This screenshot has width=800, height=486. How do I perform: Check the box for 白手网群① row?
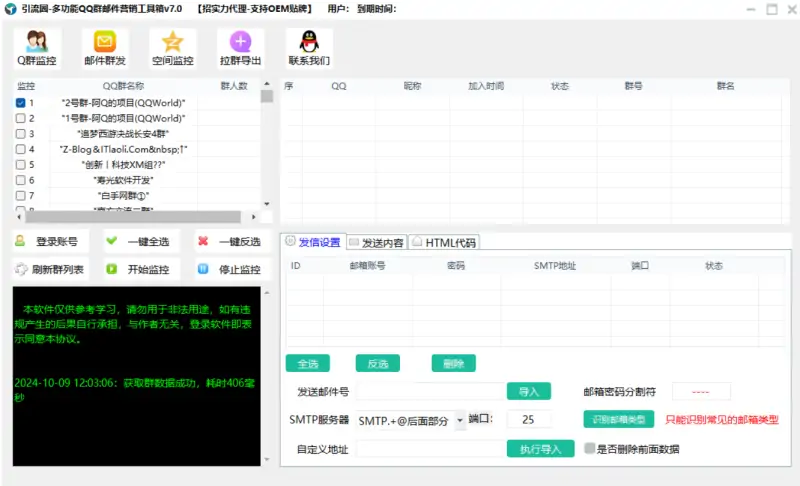coord(20,195)
